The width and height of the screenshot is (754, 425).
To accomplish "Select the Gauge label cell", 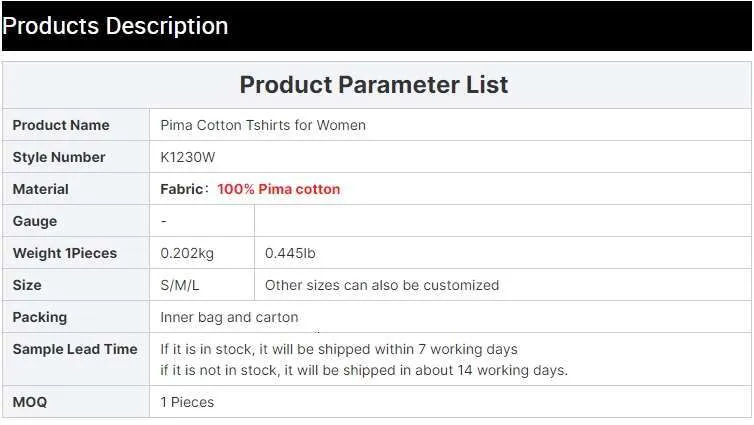I will coord(76,221).
